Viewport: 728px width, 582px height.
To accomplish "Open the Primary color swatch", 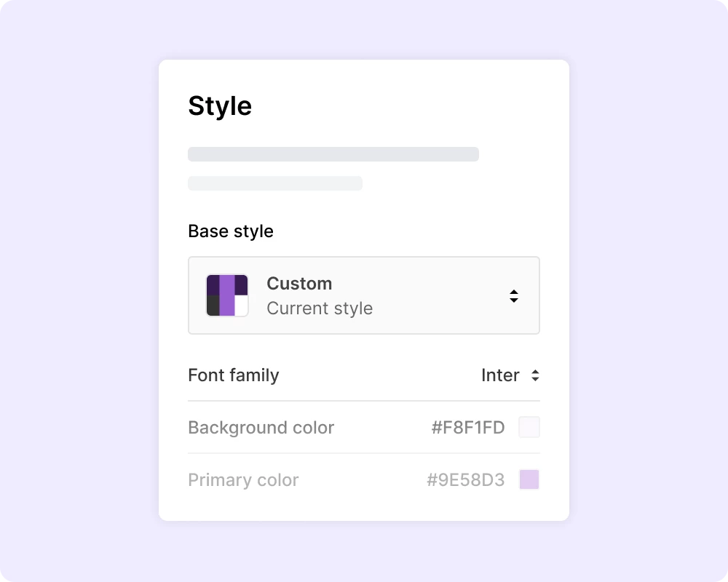I will [529, 480].
